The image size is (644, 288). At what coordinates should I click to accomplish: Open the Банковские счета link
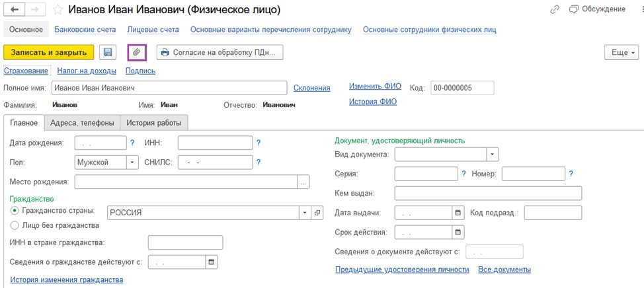click(x=85, y=30)
